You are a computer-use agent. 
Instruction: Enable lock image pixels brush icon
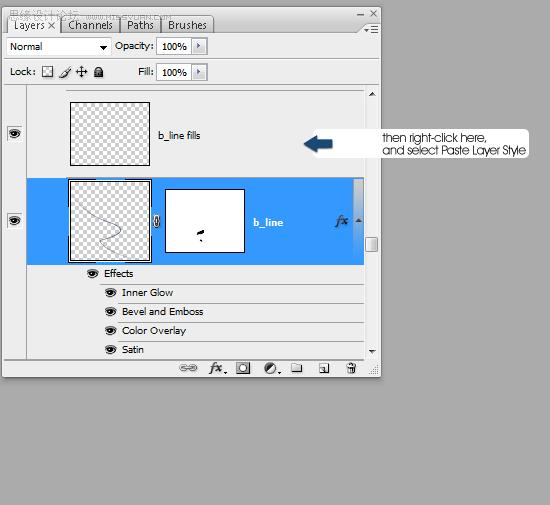click(65, 72)
